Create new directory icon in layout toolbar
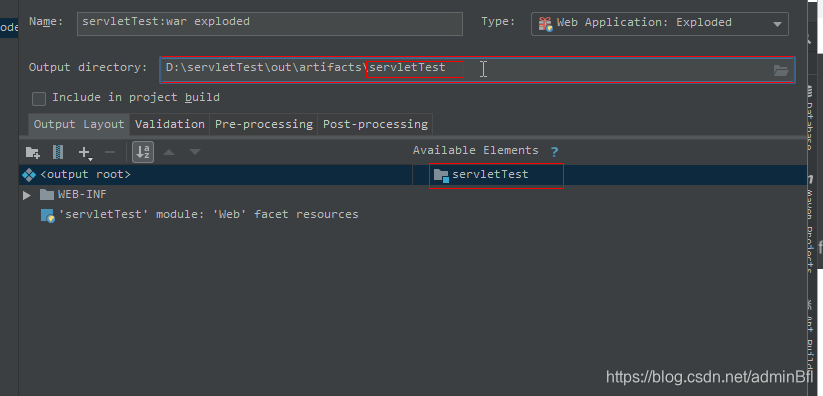Image resolution: width=823 pixels, height=396 pixels. [33, 152]
